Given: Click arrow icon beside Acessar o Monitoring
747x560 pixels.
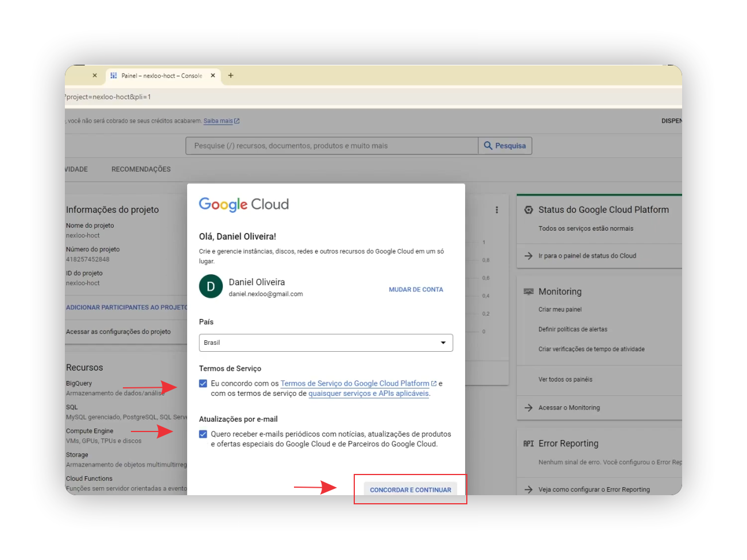Looking at the screenshot, I should click(x=529, y=408).
